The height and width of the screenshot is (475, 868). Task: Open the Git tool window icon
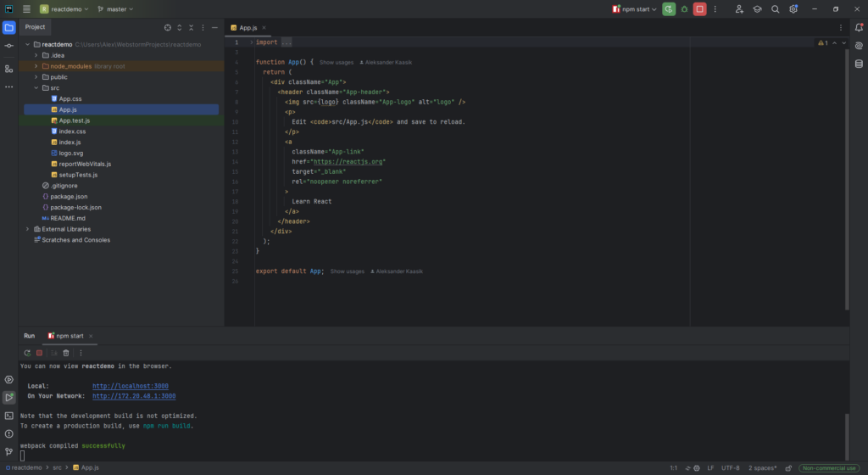point(8,452)
